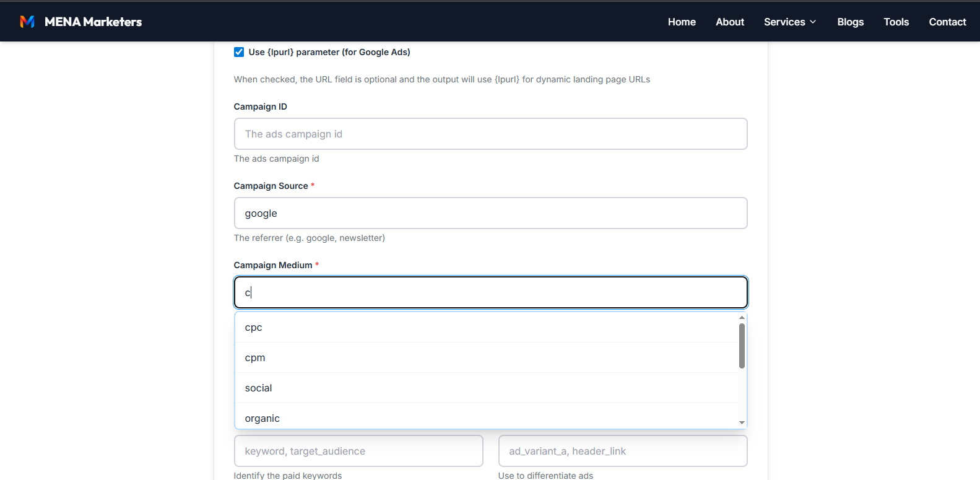This screenshot has width=980, height=480.
Task: Click the 'Identify the paid keywords' hint
Action: (288, 475)
